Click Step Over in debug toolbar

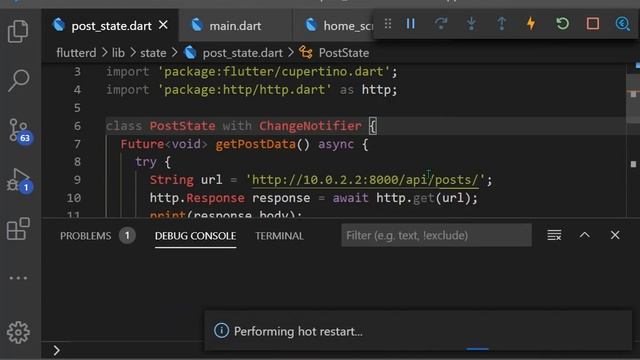(x=441, y=24)
